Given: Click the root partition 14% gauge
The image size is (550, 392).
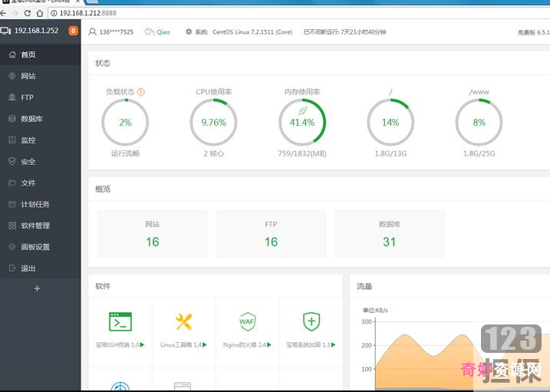Looking at the screenshot, I should (390, 123).
